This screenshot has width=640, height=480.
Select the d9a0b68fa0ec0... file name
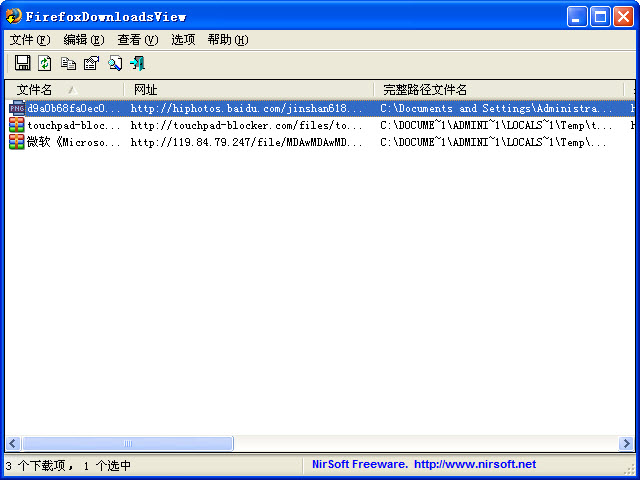73,108
